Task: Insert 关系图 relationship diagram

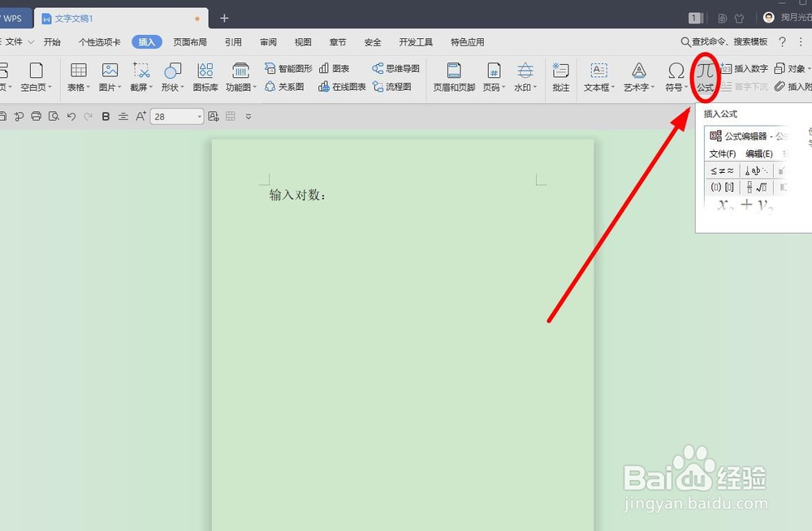Action: [x=284, y=87]
